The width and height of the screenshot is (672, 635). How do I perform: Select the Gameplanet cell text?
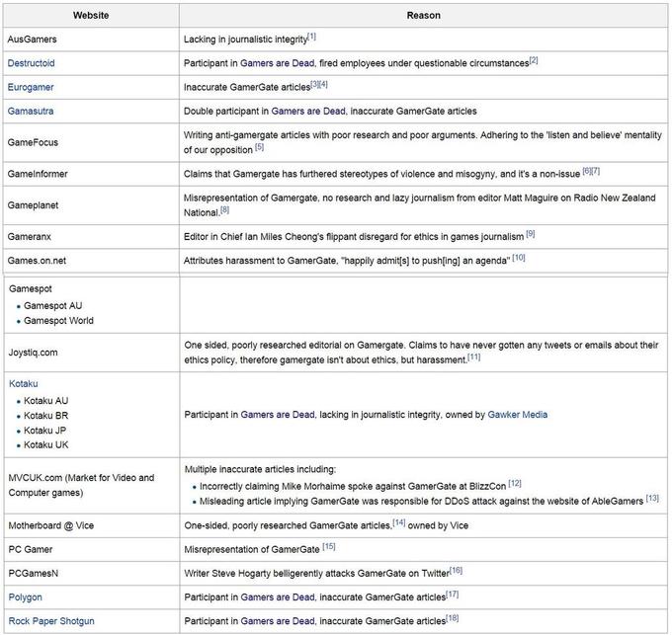click(33, 205)
